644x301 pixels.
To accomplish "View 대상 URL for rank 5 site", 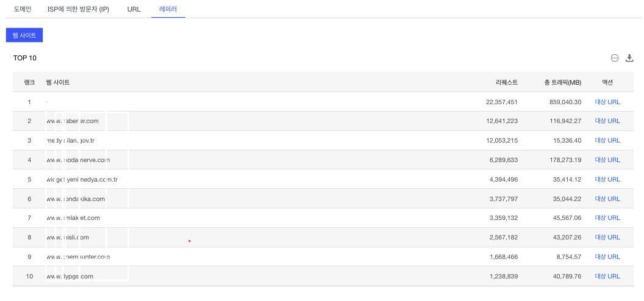I will [x=607, y=179].
